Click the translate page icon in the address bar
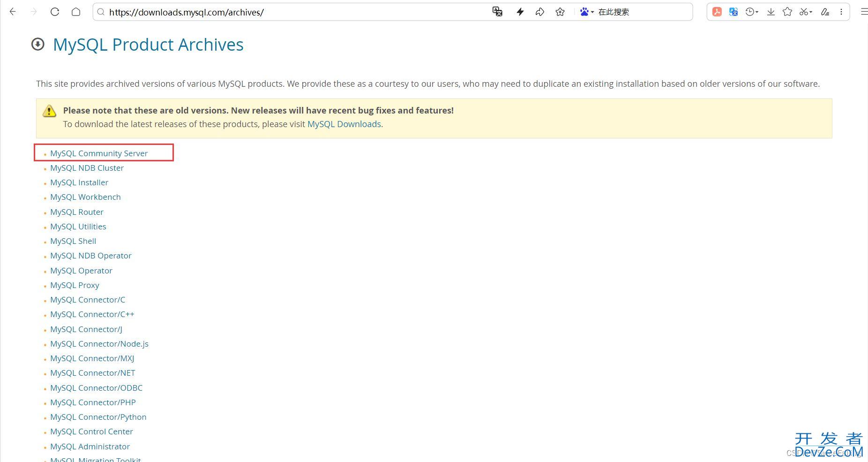The image size is (868, 462). tap(497, 12)
